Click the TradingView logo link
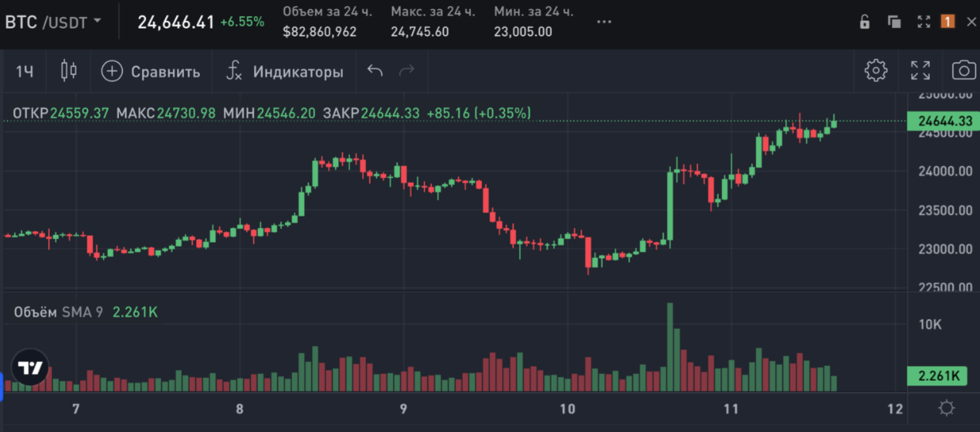The image size is (980, 432). pyautogui.click(x=31, y=368)
